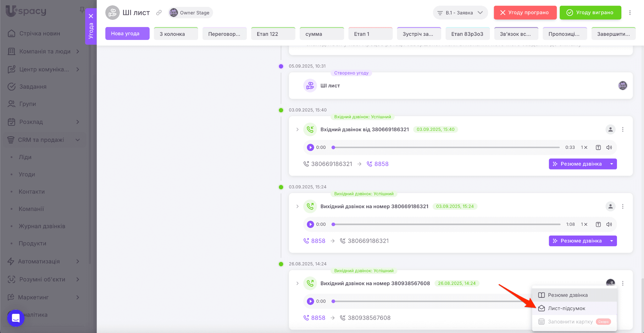644x333 pixels.
Task: Select Лист-підсумок from the context menu
Action: (x=566, y=308)
